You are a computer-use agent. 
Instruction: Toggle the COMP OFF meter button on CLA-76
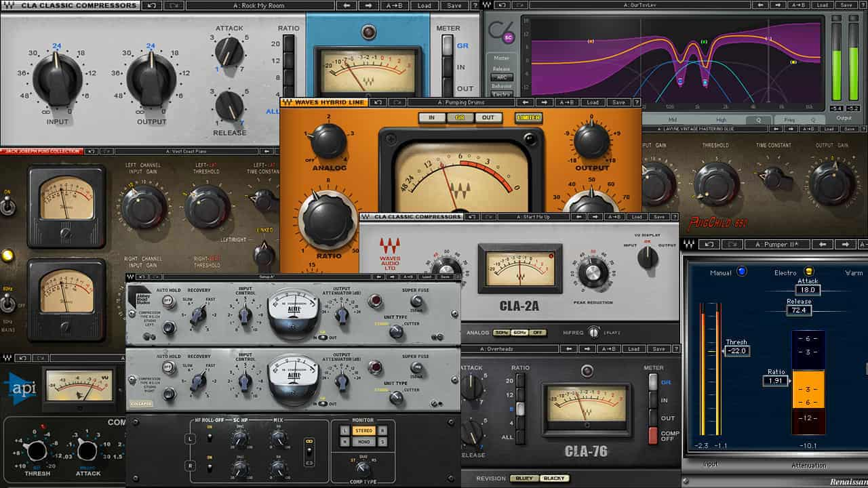click(654, 436)
